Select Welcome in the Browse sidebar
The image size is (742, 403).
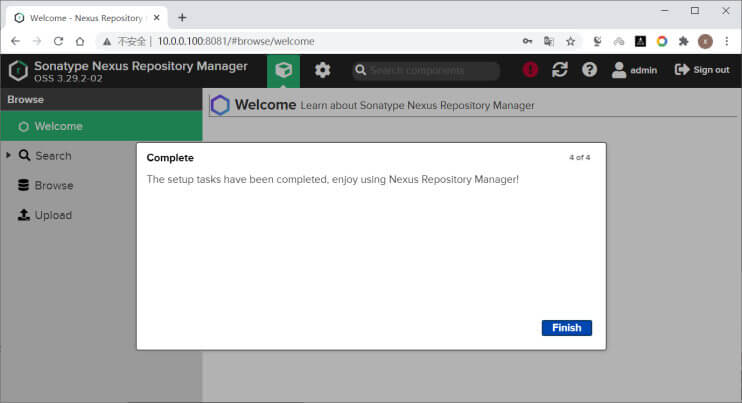tap(101, 126)
